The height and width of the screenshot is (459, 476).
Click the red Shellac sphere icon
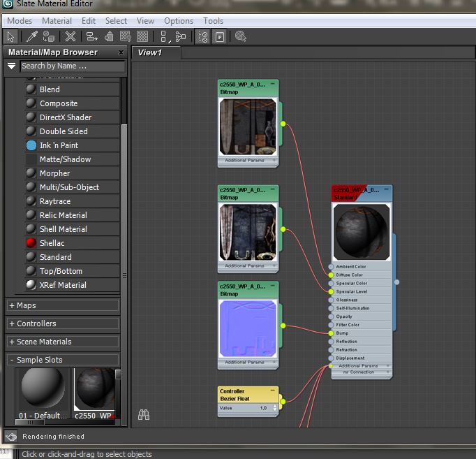coord(31,243)
